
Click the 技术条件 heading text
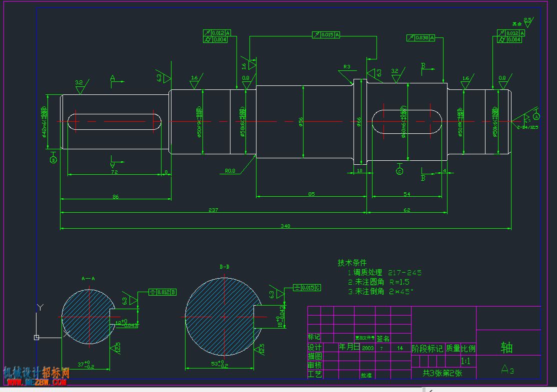(x=352, y=263)
